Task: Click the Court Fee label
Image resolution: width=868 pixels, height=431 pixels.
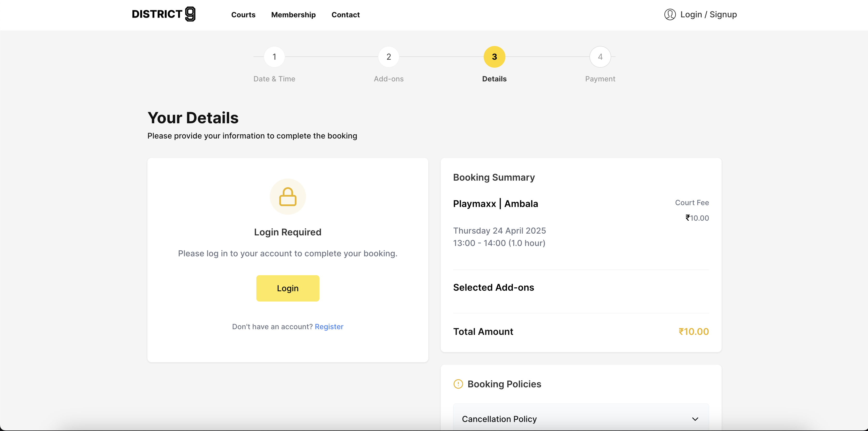Action: (692, 203)
